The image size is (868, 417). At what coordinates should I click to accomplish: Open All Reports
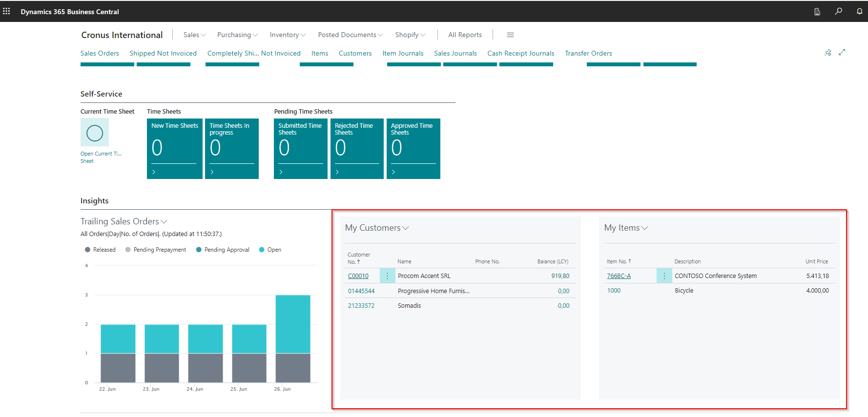click(465, 35)
